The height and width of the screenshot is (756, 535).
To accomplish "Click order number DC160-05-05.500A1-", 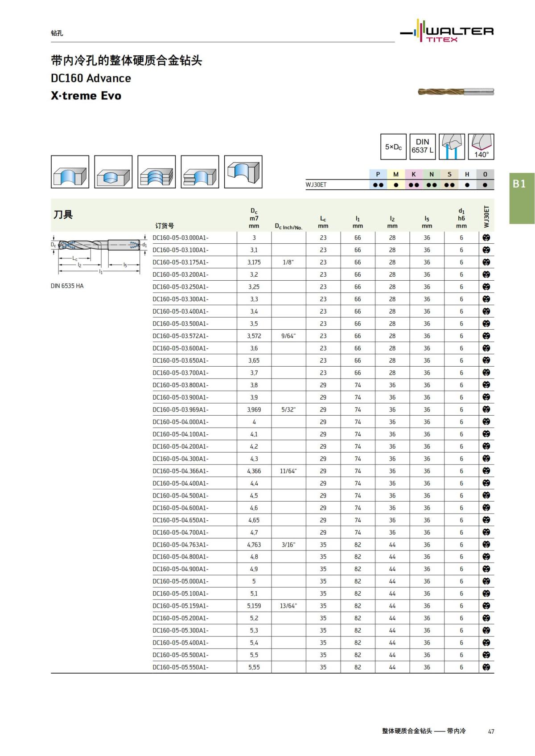I will [181, 655].
